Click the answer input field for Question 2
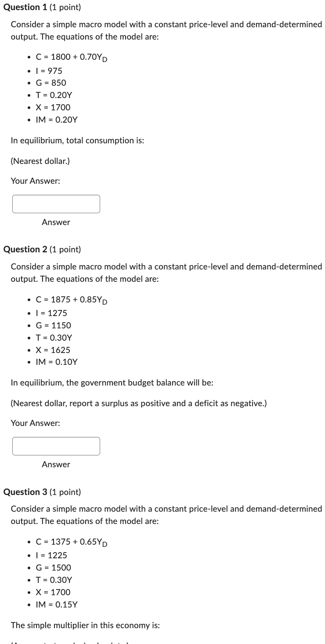The height and width of the screenshot is (644, 325). click(x=56, y=446)
